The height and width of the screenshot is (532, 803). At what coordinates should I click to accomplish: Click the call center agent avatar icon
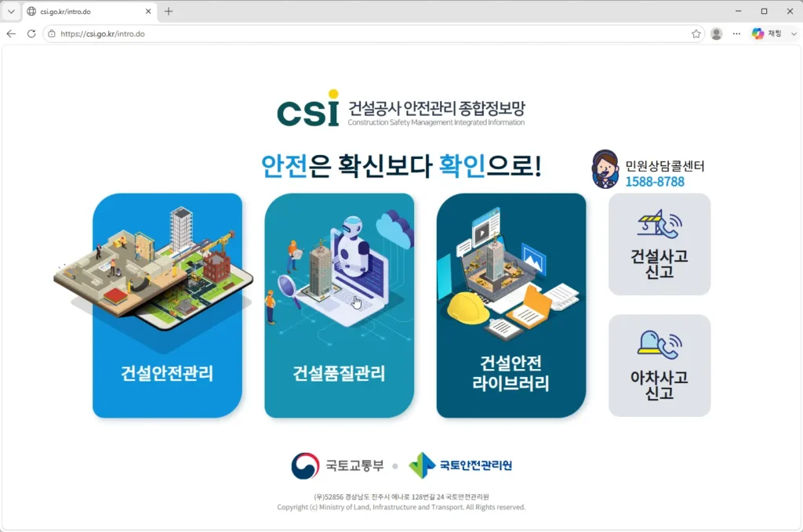(605, 169)
